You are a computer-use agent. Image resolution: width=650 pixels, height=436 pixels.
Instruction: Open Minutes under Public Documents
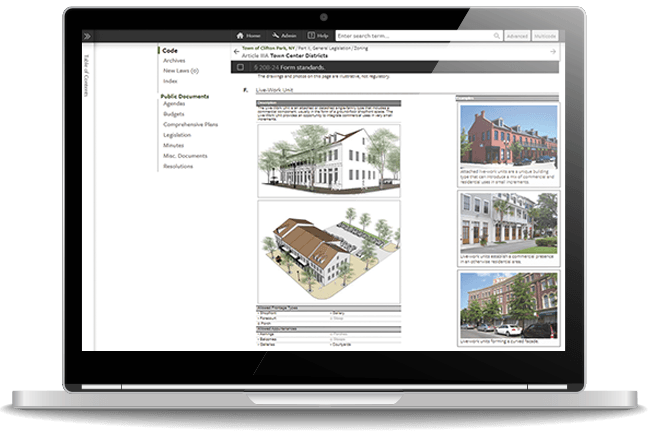(x=173, y=145)
